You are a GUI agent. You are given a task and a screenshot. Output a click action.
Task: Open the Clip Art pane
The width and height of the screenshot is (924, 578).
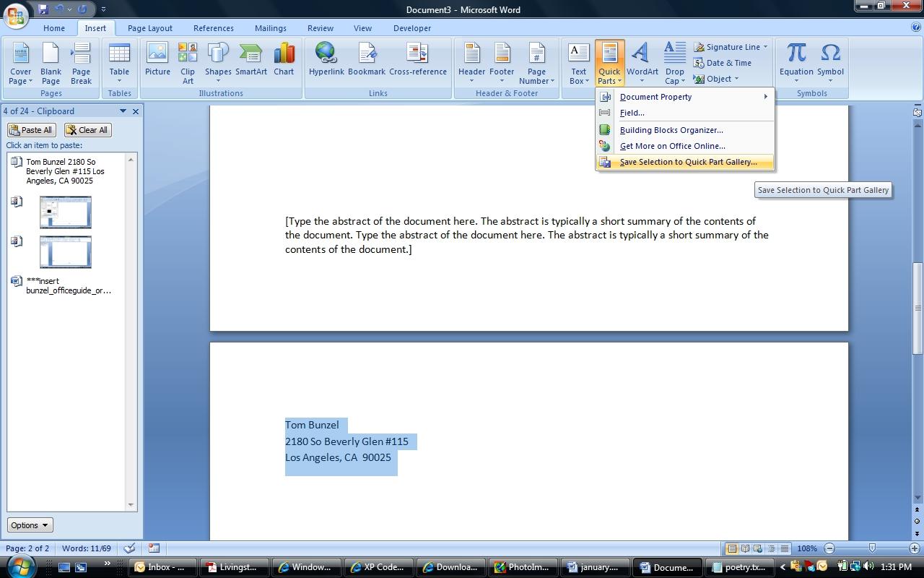[187, 61]
